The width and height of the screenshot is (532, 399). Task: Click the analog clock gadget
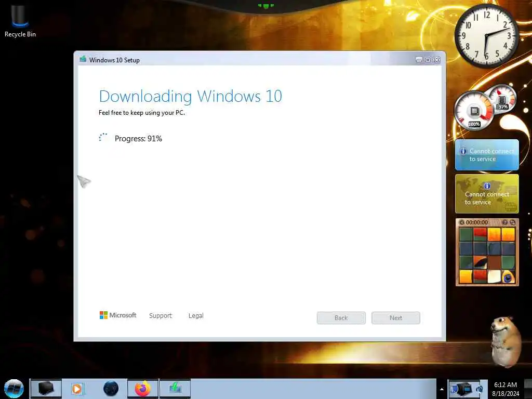click(x=486, y=35)
